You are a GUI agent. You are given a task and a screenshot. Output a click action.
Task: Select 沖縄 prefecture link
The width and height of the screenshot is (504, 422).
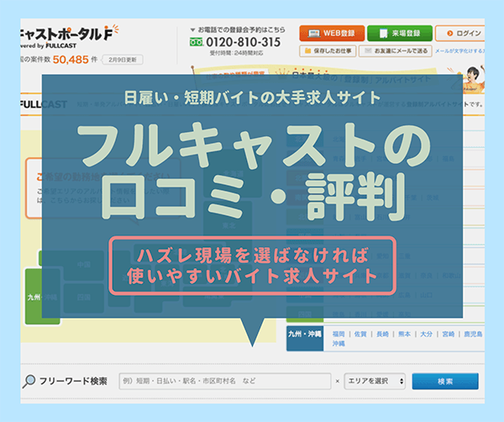pos(339,344)
